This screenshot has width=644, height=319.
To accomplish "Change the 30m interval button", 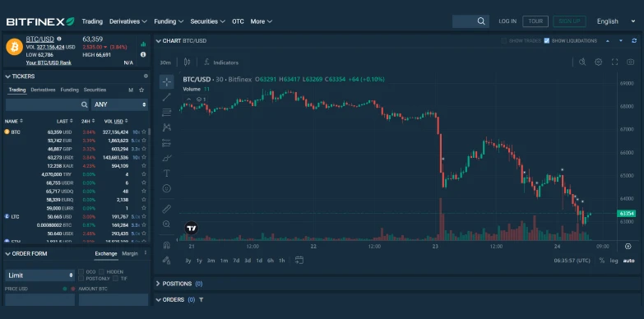I will [x=165, y=62].
